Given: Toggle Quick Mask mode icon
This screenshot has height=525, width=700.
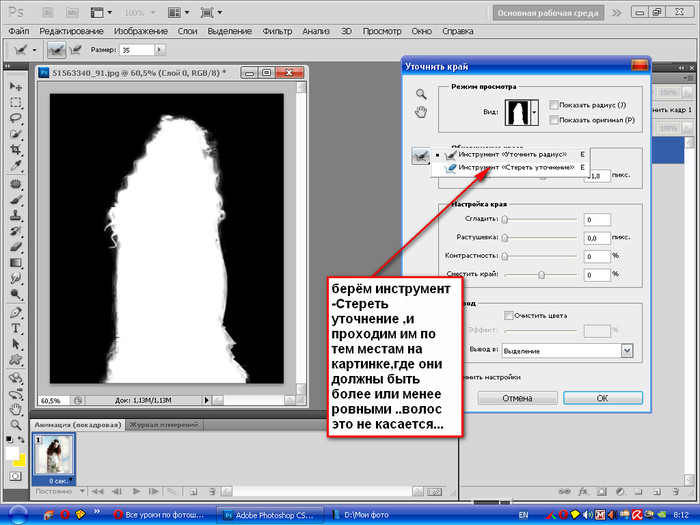Looking at the screenshot, I should click(x=15, y=476).
